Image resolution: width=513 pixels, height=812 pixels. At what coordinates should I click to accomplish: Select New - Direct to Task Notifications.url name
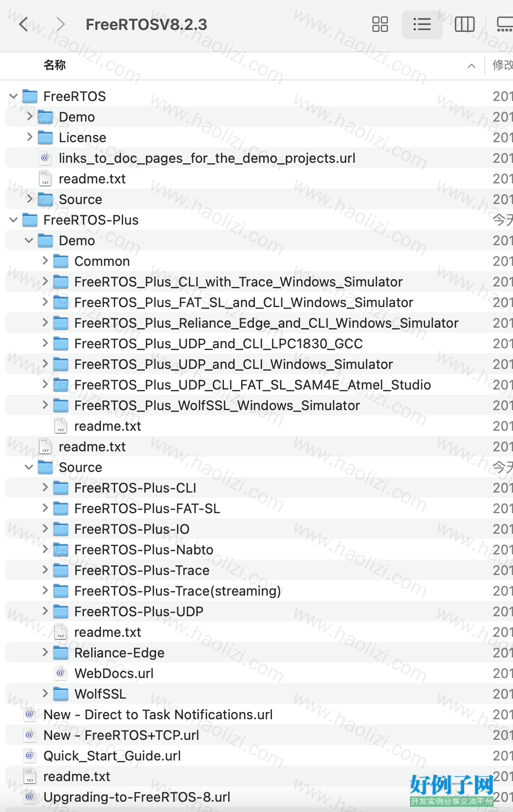point(158,715)
